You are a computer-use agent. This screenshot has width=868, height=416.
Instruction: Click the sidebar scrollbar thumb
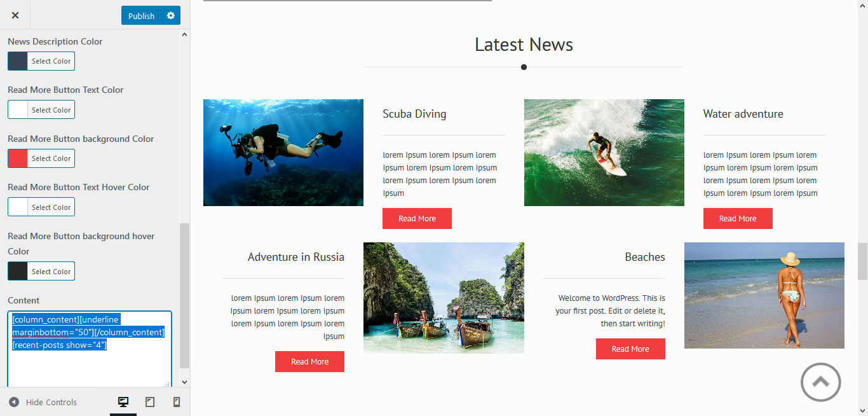pos(185,296)
